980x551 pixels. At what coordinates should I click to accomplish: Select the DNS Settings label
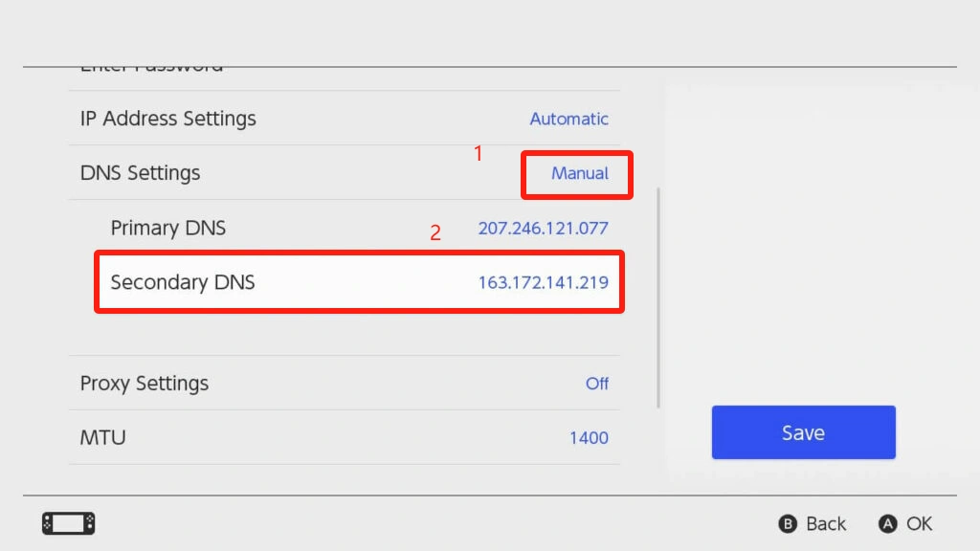coord(141,173)
